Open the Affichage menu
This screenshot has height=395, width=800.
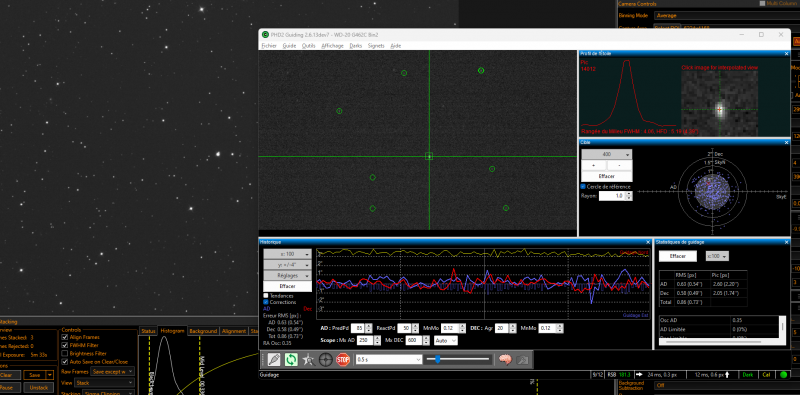(333, 46)
